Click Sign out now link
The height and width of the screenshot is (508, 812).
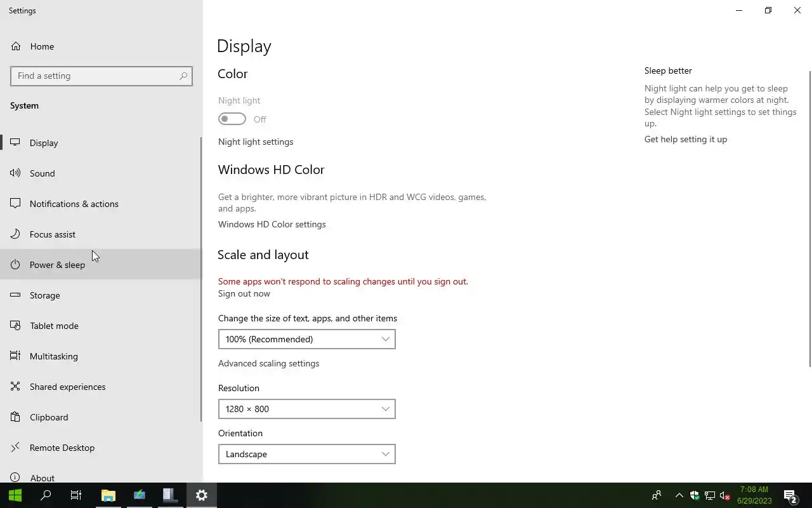click(244, 293)
